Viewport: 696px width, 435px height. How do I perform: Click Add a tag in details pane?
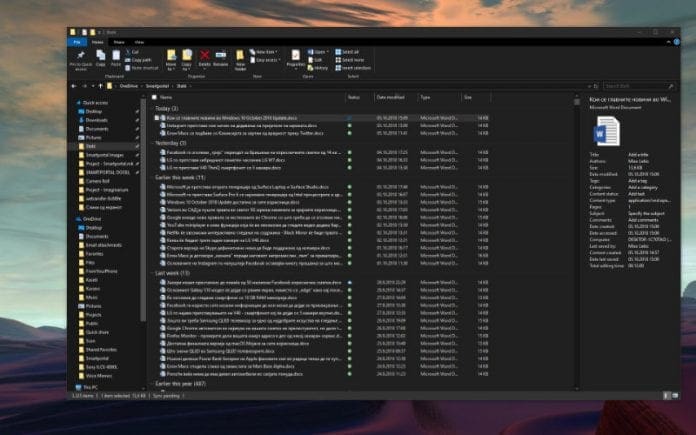point(637,181)
